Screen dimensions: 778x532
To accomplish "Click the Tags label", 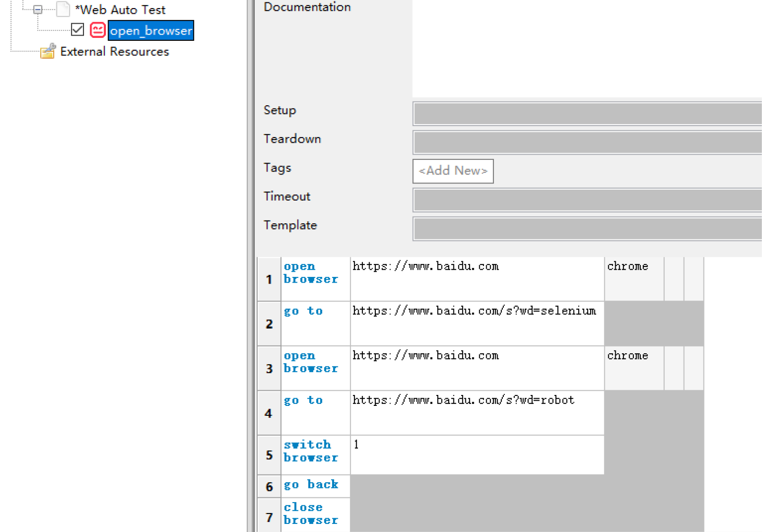I will click(277, 168).
